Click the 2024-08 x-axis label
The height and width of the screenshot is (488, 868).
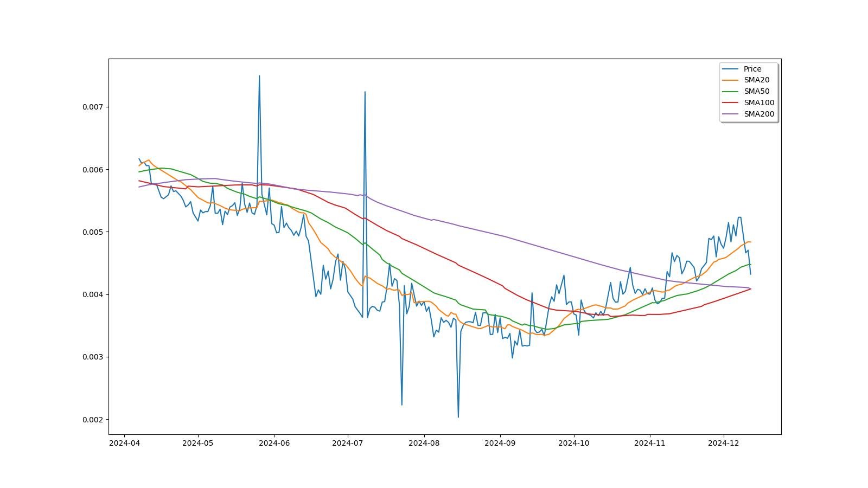click(x=424, y=443)
